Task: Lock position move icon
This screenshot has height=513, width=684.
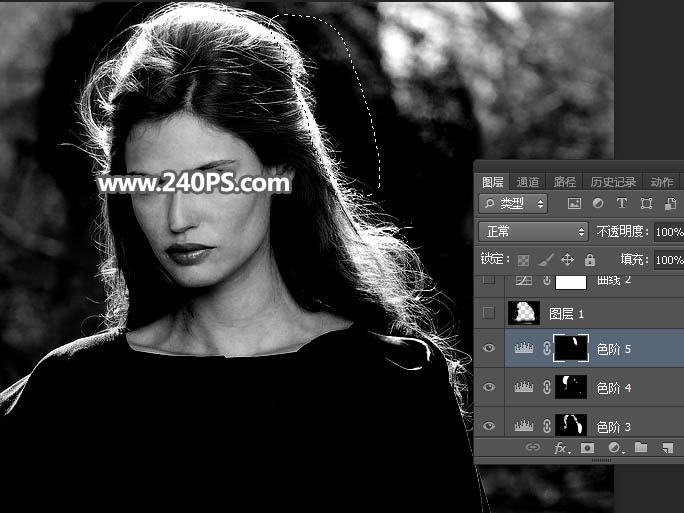Action: tap(567, 260)
